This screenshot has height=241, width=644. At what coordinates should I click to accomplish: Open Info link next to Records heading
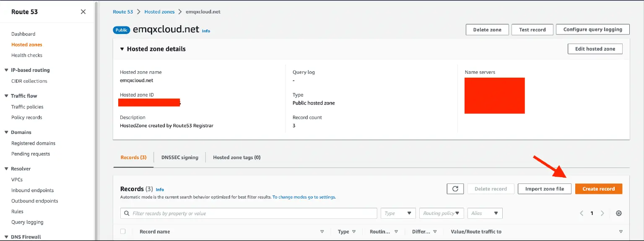click(x=160, y=190)
